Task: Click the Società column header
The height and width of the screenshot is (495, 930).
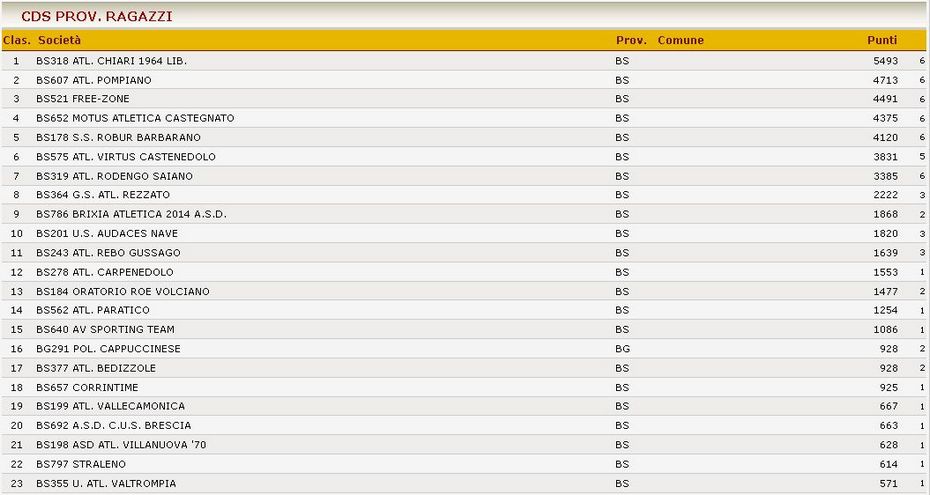Action: coord(59,40)
